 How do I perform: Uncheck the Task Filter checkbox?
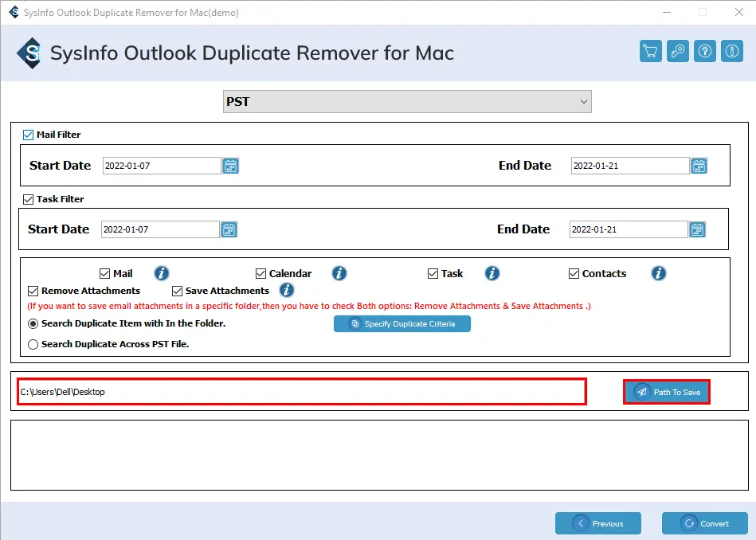click(x=29, y=199)
